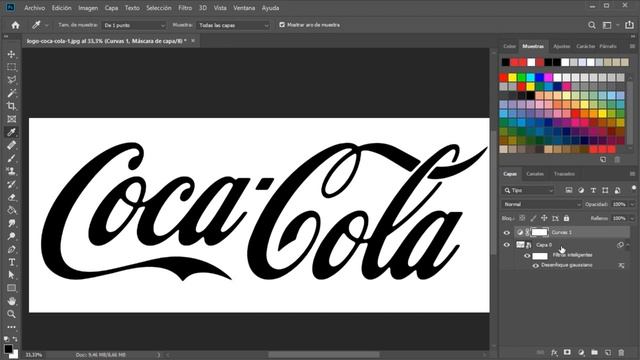Select the Brush tool
This screenshot has height=360, width=640.
click(11, 158)
